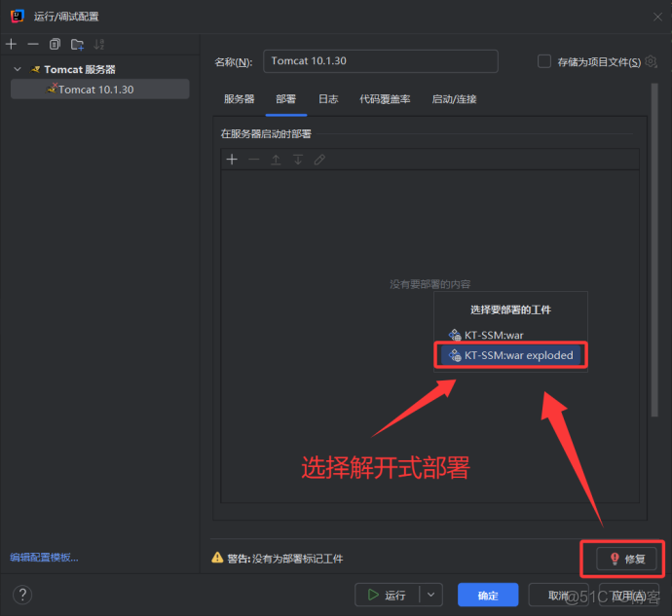Click the 应用 apply button
672x616 pixels.
click(x=628, y=595)
